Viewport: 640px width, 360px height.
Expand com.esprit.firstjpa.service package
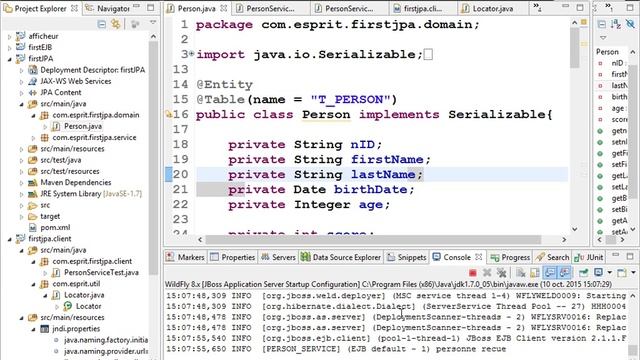coord(34,138)
